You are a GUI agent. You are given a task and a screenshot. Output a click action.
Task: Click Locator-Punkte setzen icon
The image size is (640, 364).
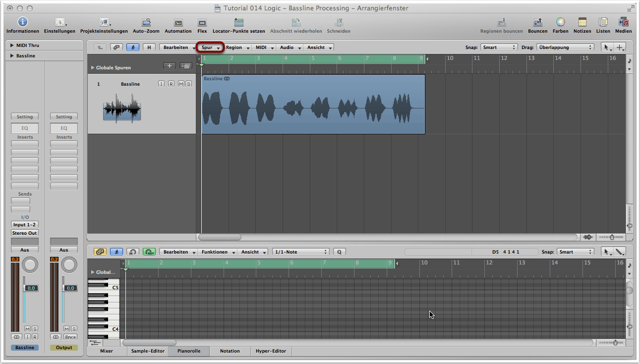point(238,22)
